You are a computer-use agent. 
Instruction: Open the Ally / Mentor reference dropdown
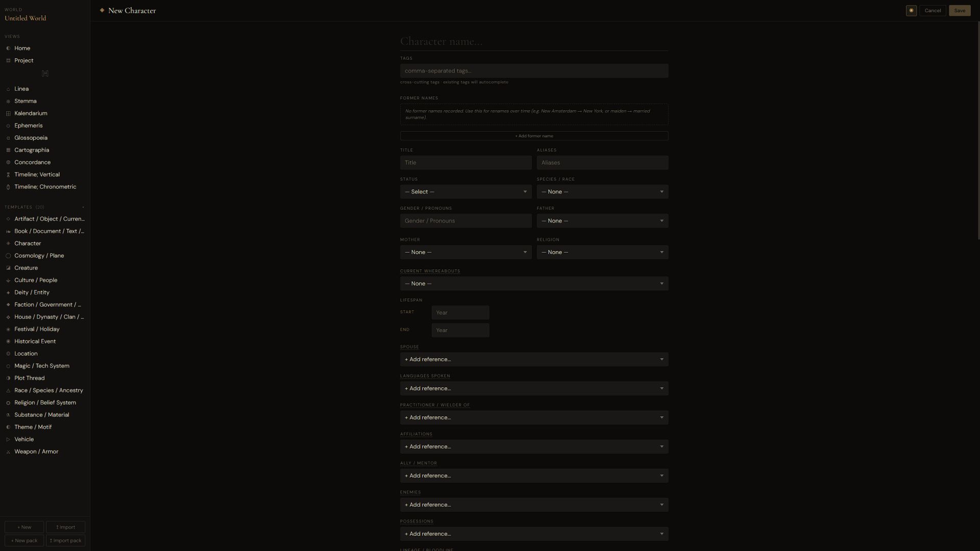point(534,475)
